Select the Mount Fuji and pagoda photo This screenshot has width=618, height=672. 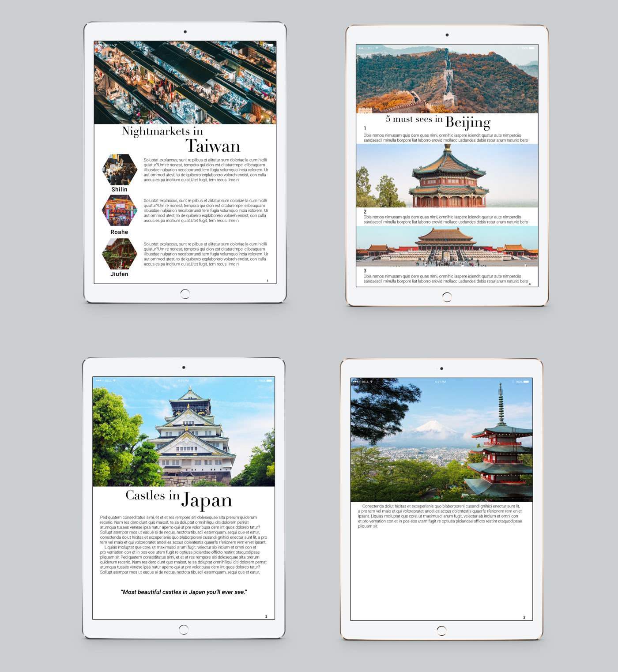pos(441,439)
